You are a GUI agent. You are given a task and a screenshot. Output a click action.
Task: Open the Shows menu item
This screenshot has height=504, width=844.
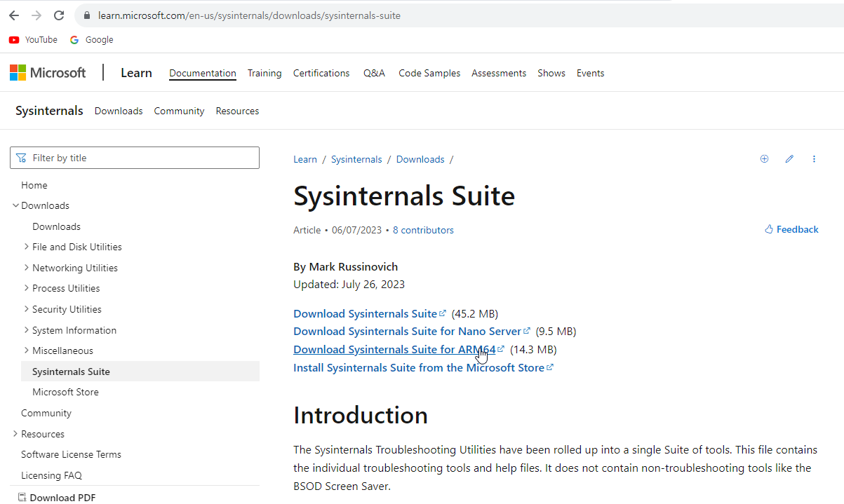pos(551,73)
